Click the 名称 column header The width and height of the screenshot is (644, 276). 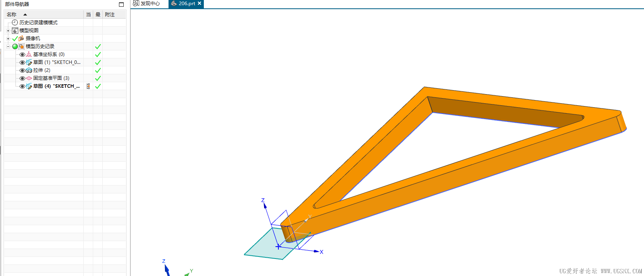44,15
